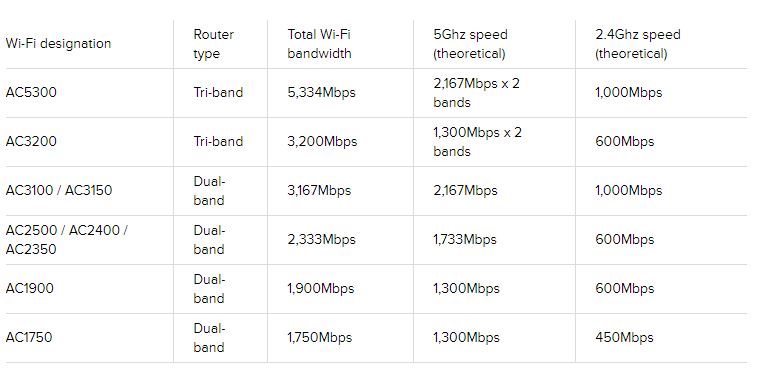Click the Tri-band cell in AC5300 row
Viewport: 776px width, 374px height.
(x=218, y=93)
